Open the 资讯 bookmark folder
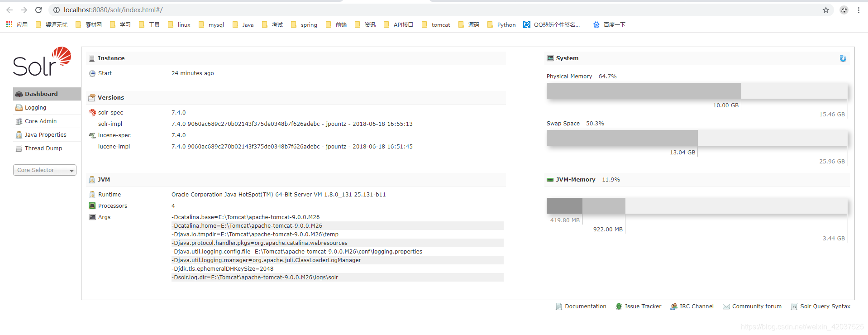868x335 pixels. point(365,24)
